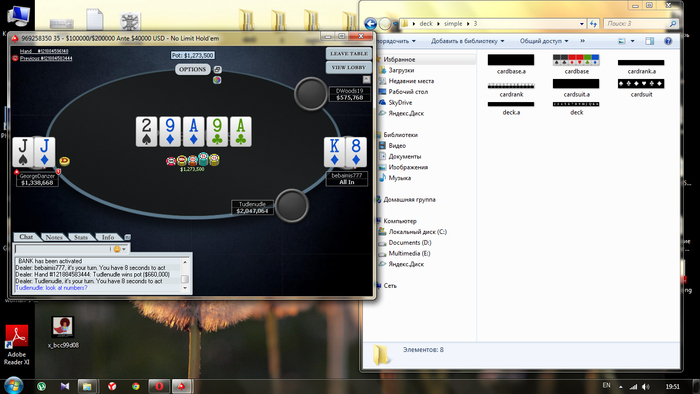
Task: Click the current Hand number link
Action: coord(44,51)
